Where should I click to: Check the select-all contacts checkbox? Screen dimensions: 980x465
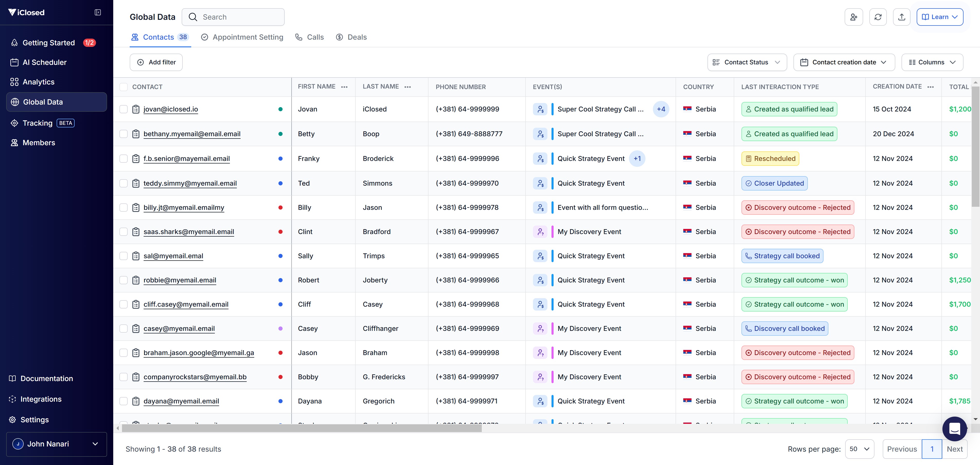pyautogui.click(x=123, y=87)
